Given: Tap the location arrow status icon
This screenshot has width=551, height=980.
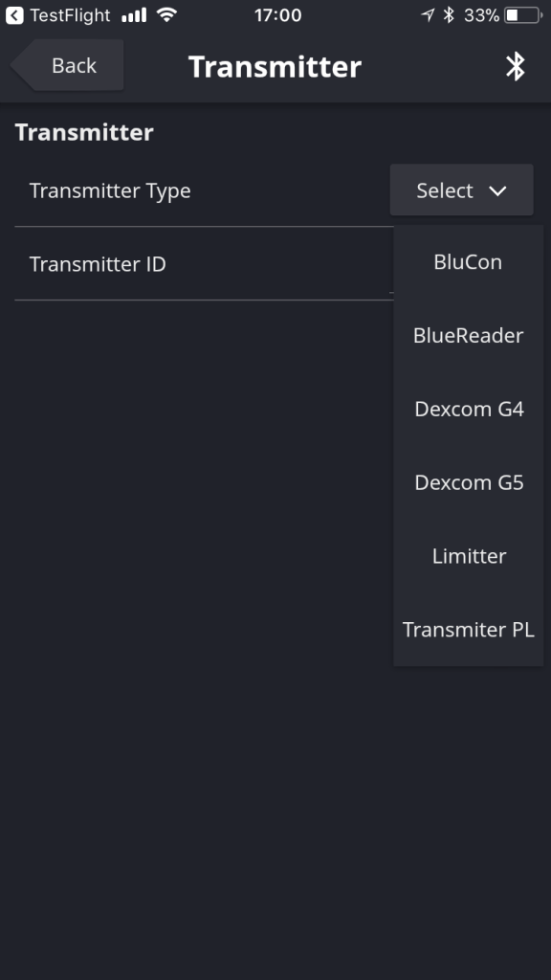Looking at the screenshot, I should [x=428, y=15].
